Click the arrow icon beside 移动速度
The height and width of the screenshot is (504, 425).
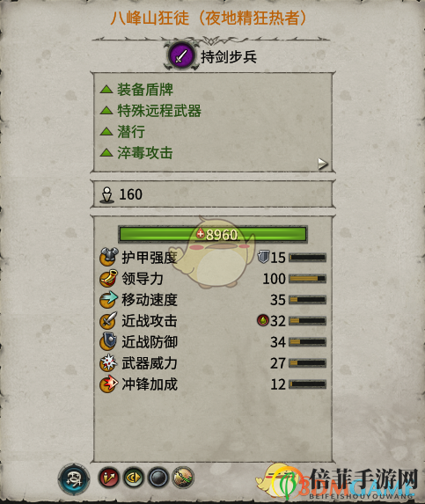pos(108,300)
